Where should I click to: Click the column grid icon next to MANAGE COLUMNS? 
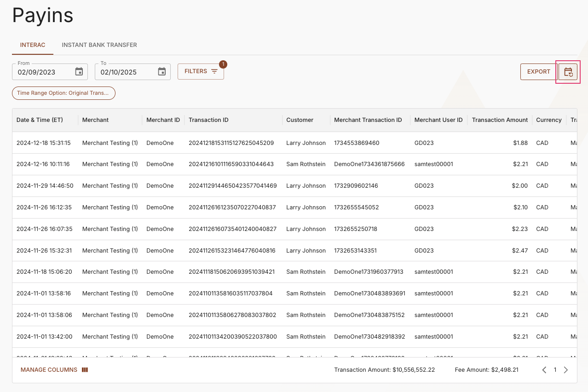85,369
